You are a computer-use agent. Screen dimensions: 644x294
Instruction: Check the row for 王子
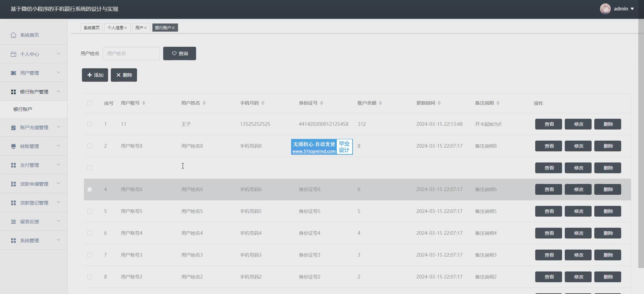tap(90, 124)
